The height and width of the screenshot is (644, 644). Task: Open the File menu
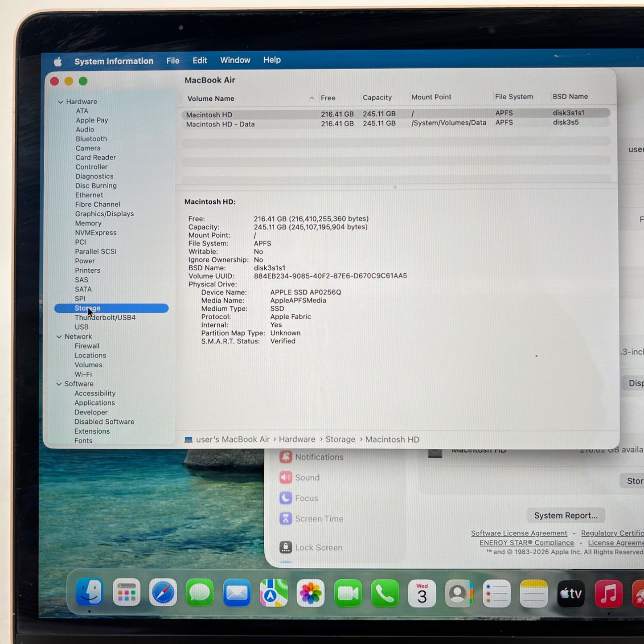coord(173,61)
